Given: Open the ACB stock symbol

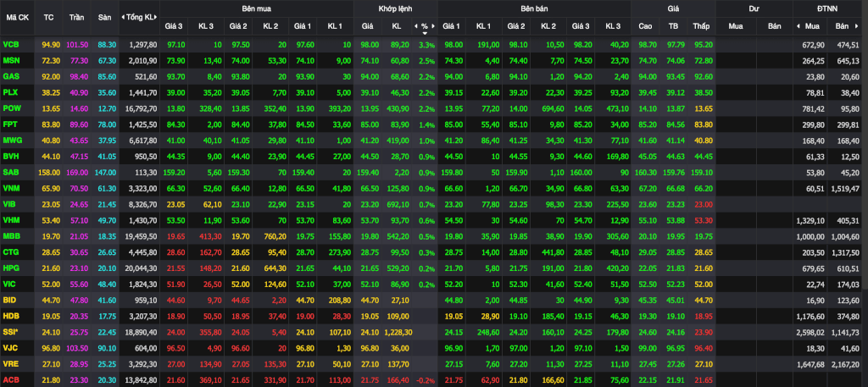Looking at the screenshot, I should coord(11,380).
